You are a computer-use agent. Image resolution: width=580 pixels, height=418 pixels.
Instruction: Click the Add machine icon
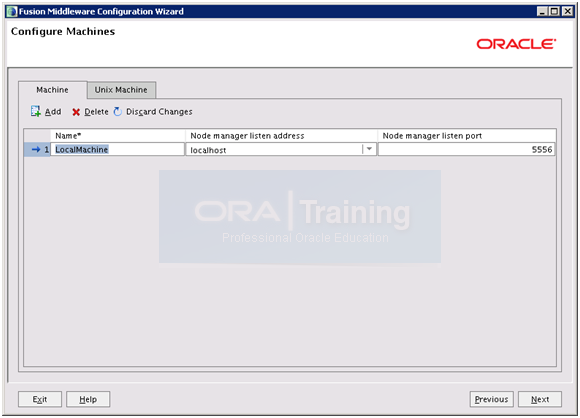coord(36,111)
